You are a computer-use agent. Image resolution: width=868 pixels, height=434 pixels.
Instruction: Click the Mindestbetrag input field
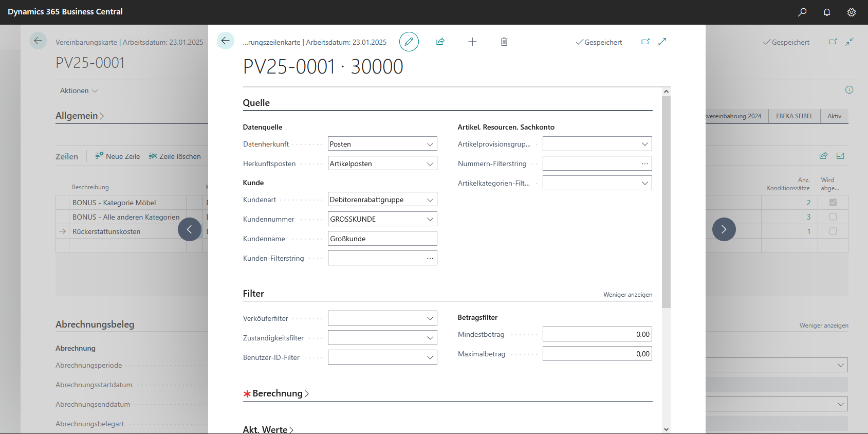(x=597, y=334)
